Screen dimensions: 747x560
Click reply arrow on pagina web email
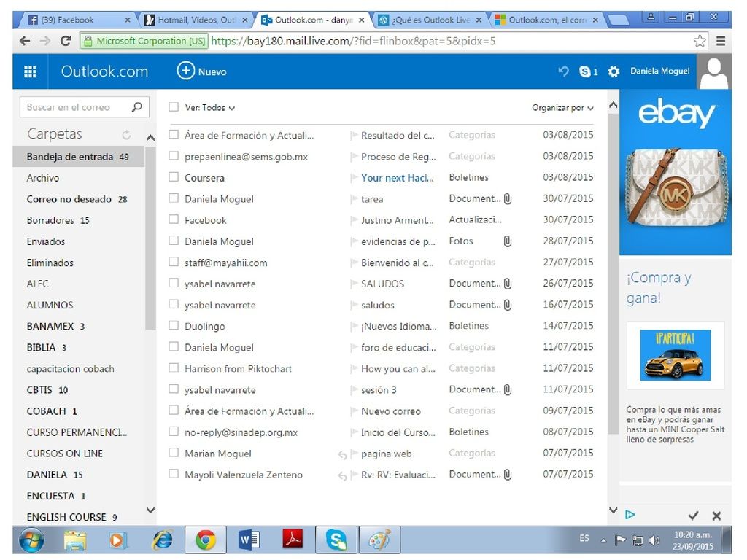click(x=342, y=455)
